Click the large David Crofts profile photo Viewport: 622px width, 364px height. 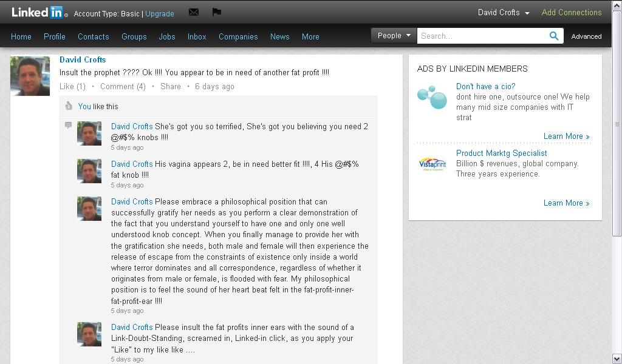[x=30, y=76]
